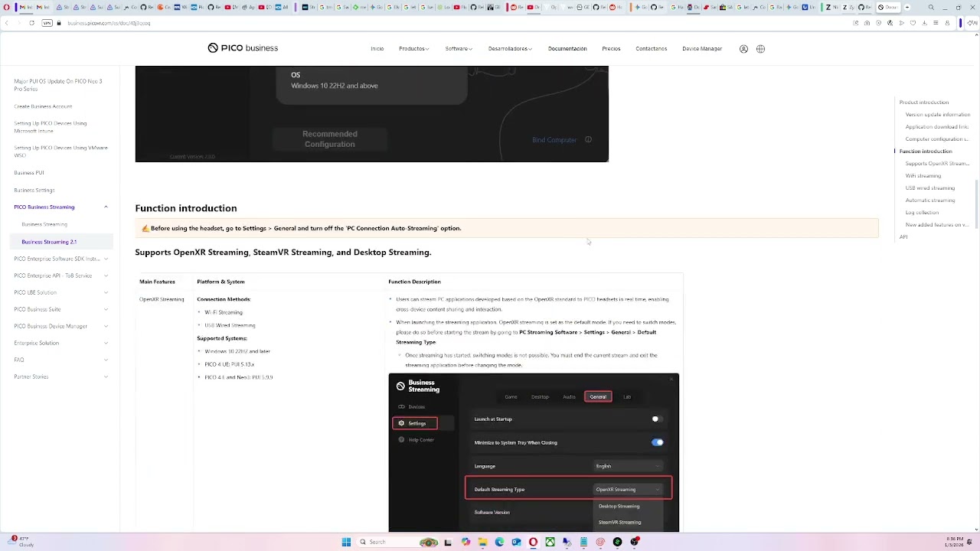The height and width of the screenshot is (551, 980).
Task: Jump to USB wired streaming section
Action: tap(930, 188)
